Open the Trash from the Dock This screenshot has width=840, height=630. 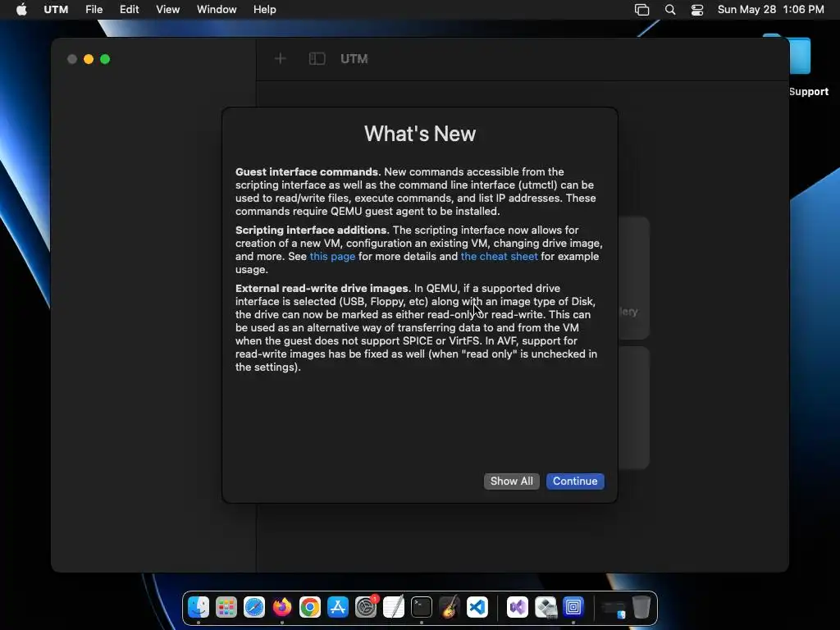[641, 607]
